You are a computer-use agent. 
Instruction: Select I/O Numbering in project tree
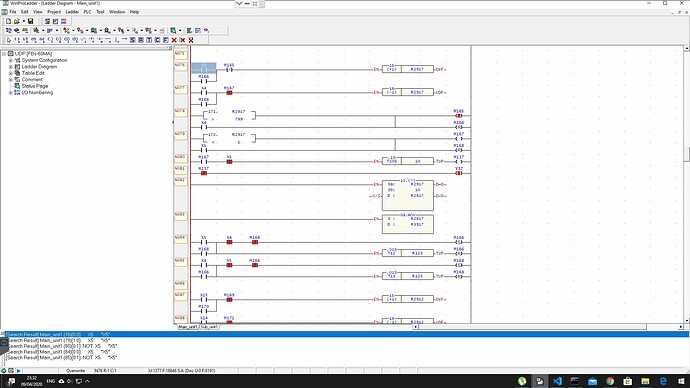tap(37, 93)
